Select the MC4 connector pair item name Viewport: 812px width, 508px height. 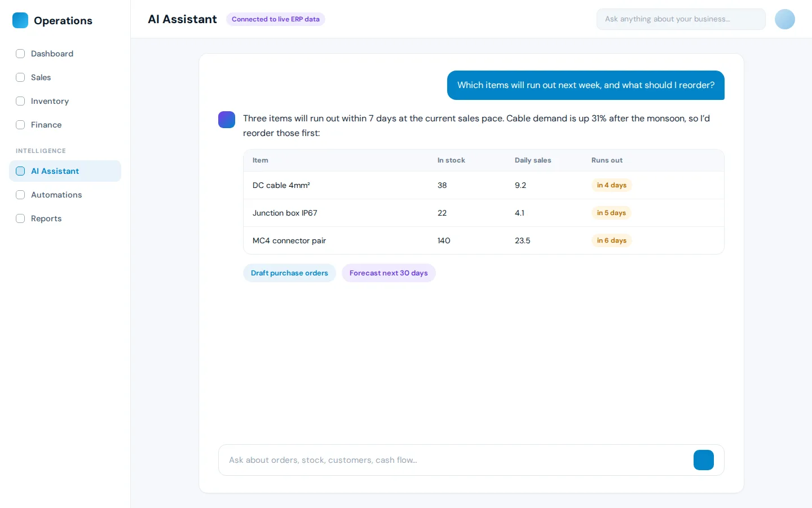(x=289, y=240)
